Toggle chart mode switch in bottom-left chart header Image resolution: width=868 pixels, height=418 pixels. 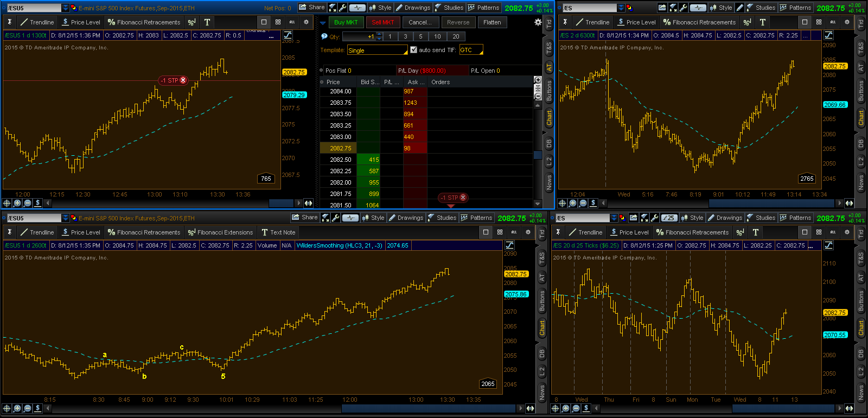click(x=350, y=218)
